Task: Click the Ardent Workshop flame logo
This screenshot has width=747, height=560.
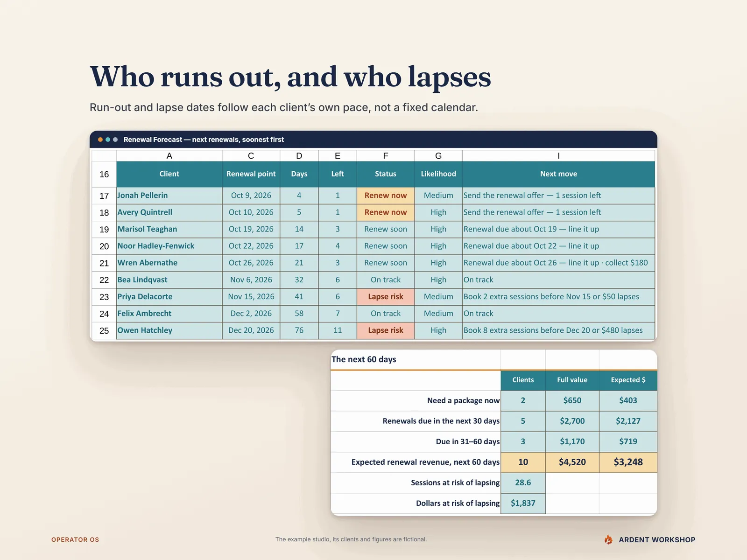Action: click(x=608, y=539)
